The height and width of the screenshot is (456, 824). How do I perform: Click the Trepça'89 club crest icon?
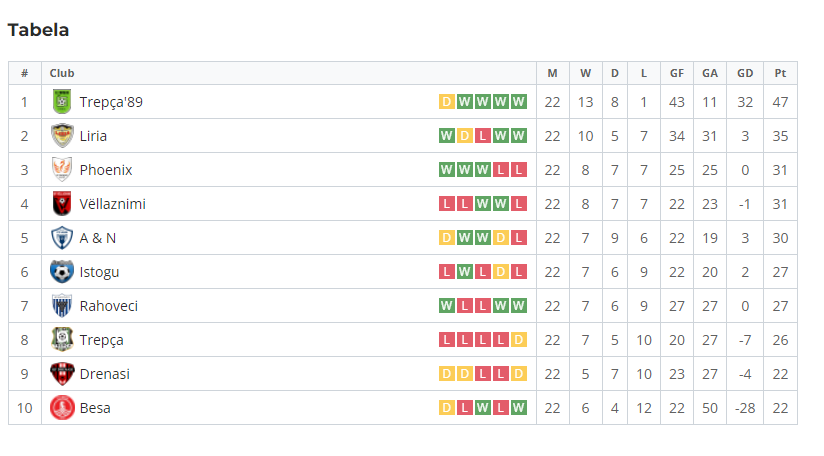click(x=62, y=102)
